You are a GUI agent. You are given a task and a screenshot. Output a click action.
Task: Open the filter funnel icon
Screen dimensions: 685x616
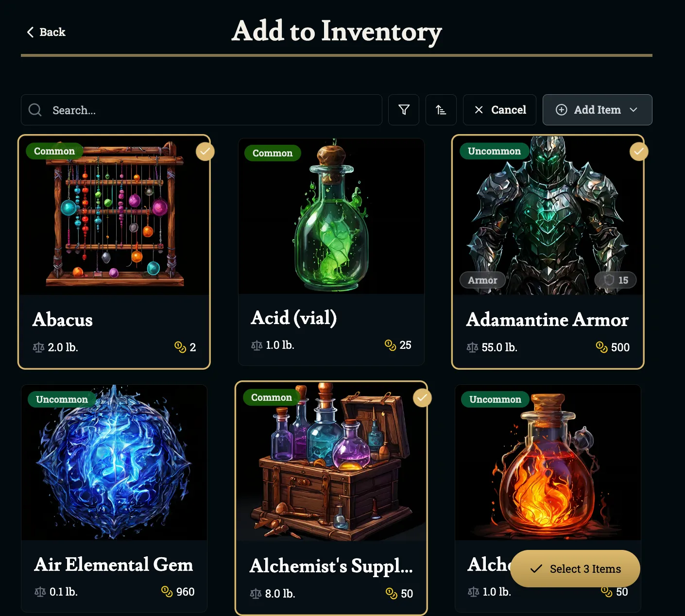(x=404, y=110)
